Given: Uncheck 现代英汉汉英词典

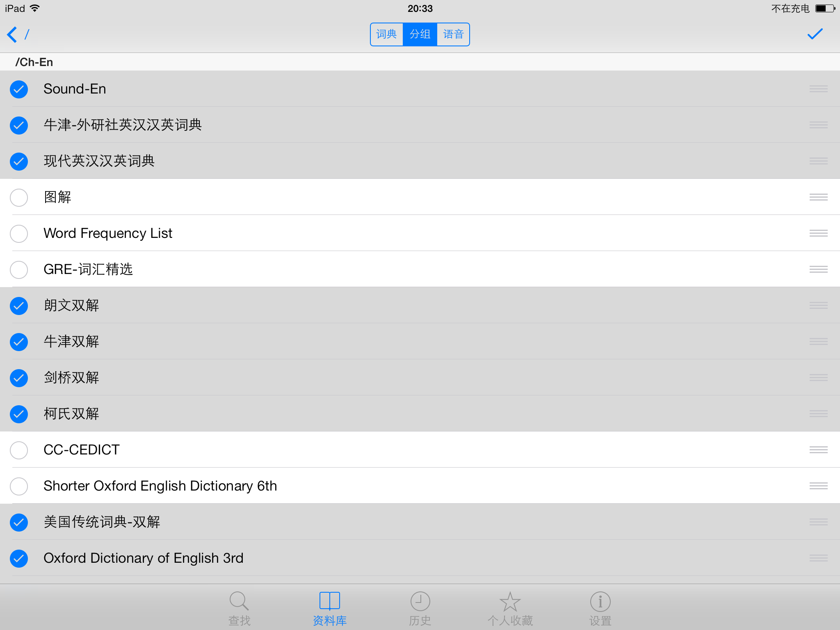Looking at the screenshot, I should click(19, 161).
